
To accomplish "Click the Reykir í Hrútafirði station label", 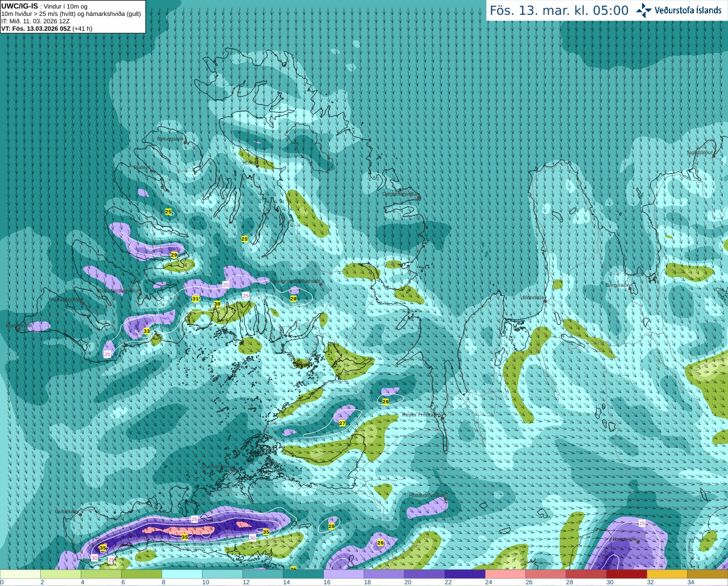I will (422, 415).
